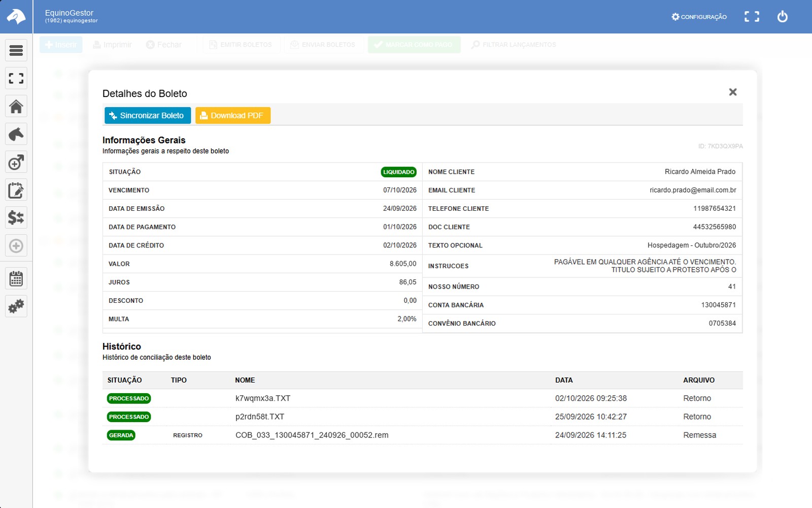Click the Convênio Bancário value 0705384
The height and width of the screenshot is (508, 812).
[722, 323]
